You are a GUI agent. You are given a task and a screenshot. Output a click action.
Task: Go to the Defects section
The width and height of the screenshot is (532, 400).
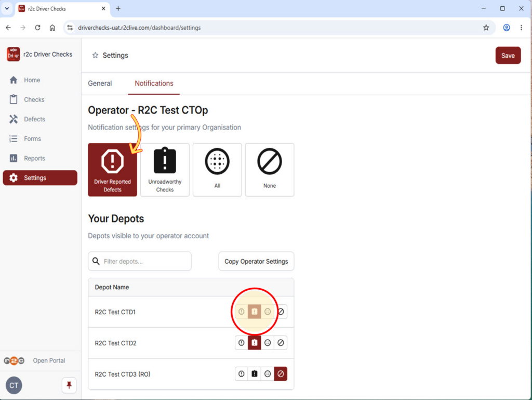pos(34,119)
